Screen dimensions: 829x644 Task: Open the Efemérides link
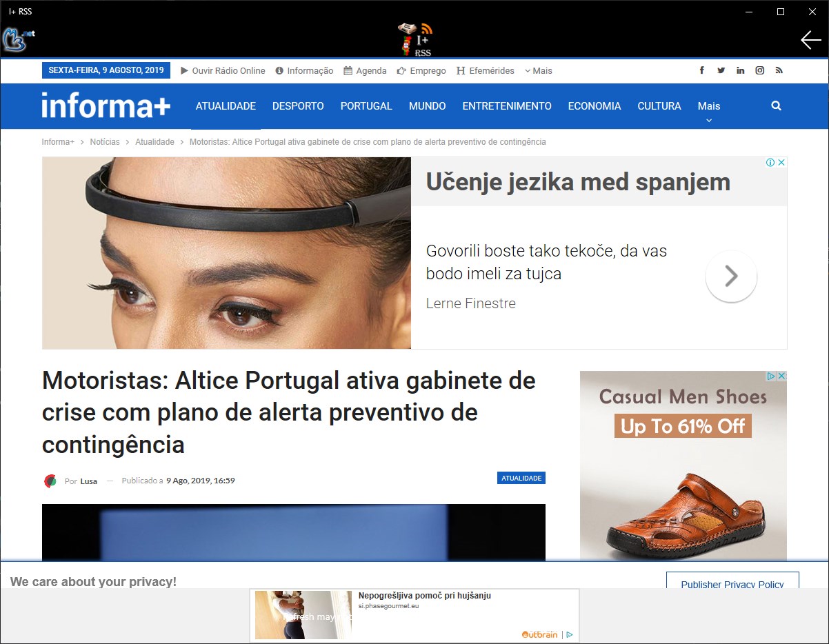[486, 70]
